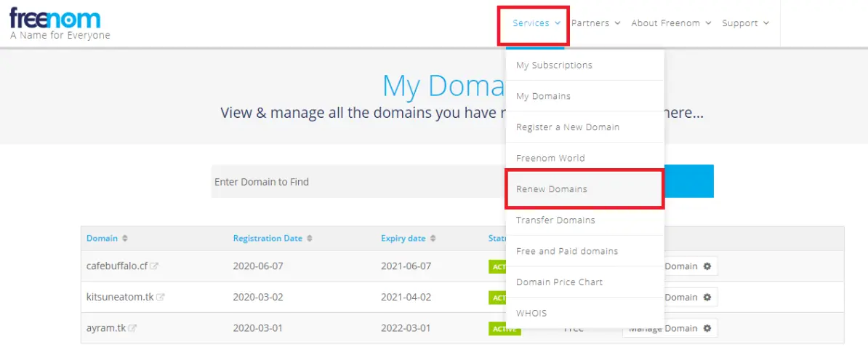Click expiry date 2021-06-07
Viewport: 868px width, 350px height.
pyautogui.click(x=406, y=266)
